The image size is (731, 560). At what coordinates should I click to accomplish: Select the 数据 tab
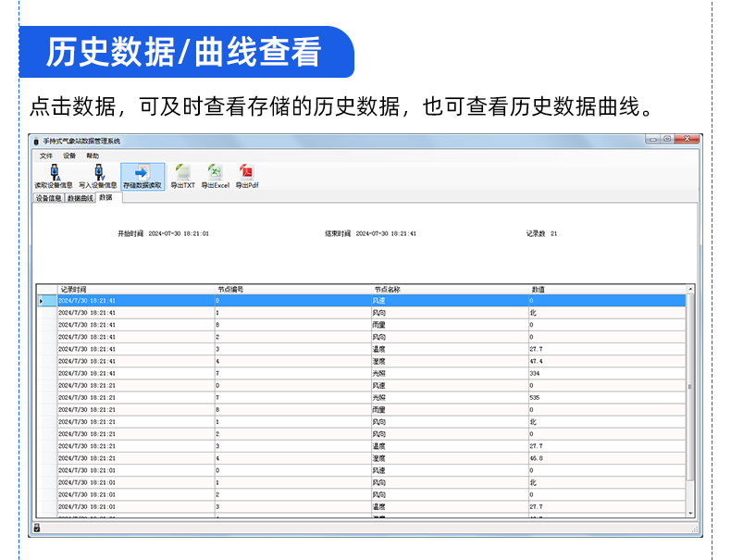105,197
